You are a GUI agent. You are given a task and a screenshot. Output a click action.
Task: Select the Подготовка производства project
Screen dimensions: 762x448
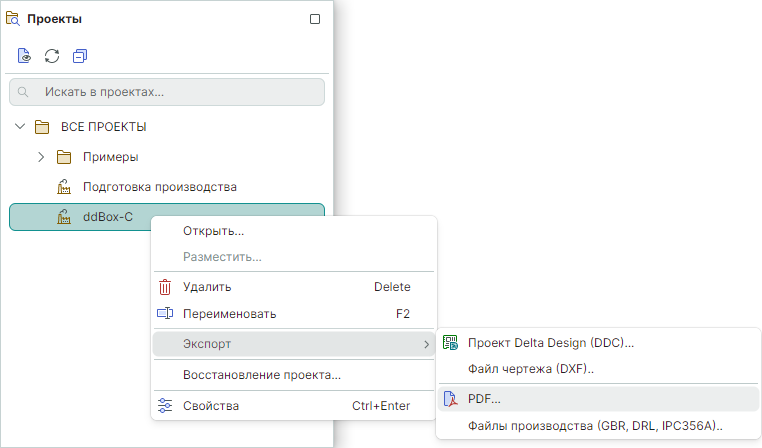click(167, 187)
